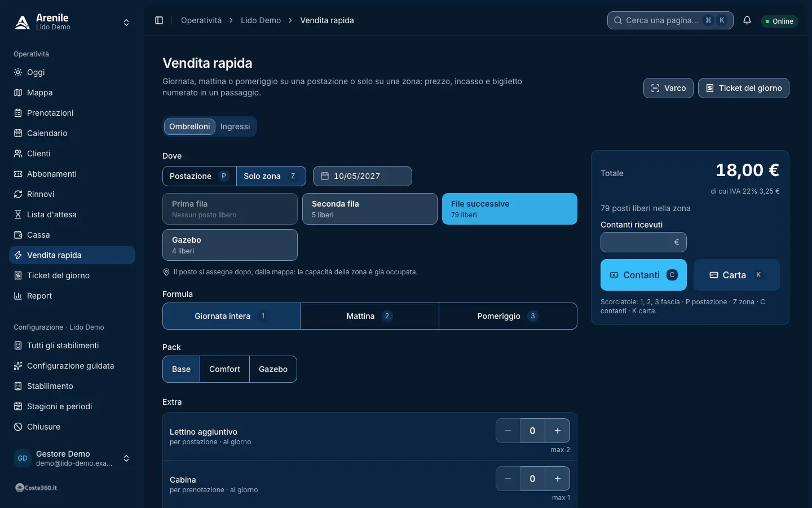Open Oggi from the sidebar
The image size is (812, 508).
[x=72, y=72]
